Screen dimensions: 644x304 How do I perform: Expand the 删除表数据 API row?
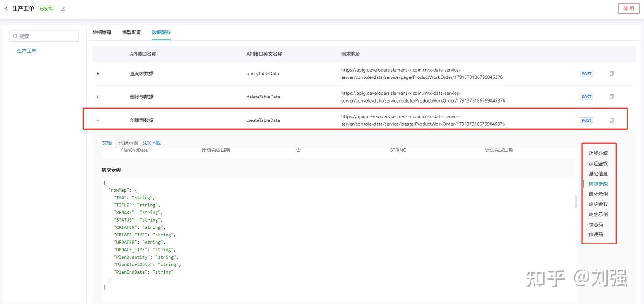98,97
